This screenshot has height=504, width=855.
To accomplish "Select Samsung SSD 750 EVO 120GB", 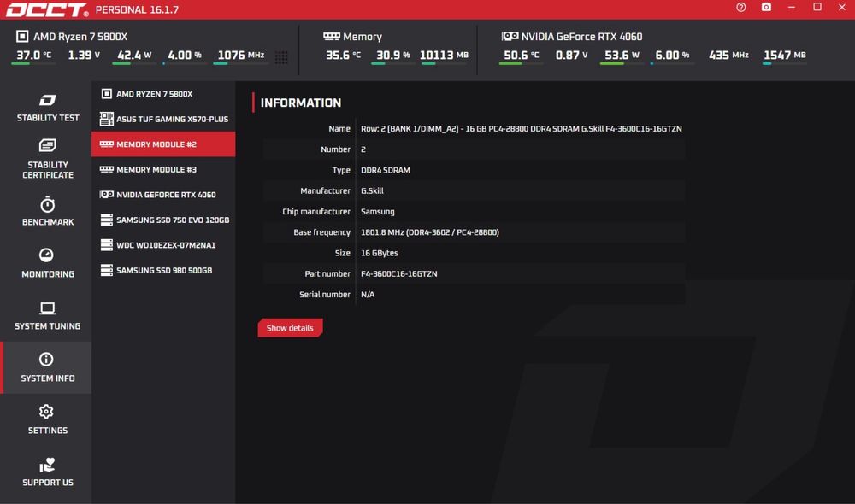I will 163,220.
